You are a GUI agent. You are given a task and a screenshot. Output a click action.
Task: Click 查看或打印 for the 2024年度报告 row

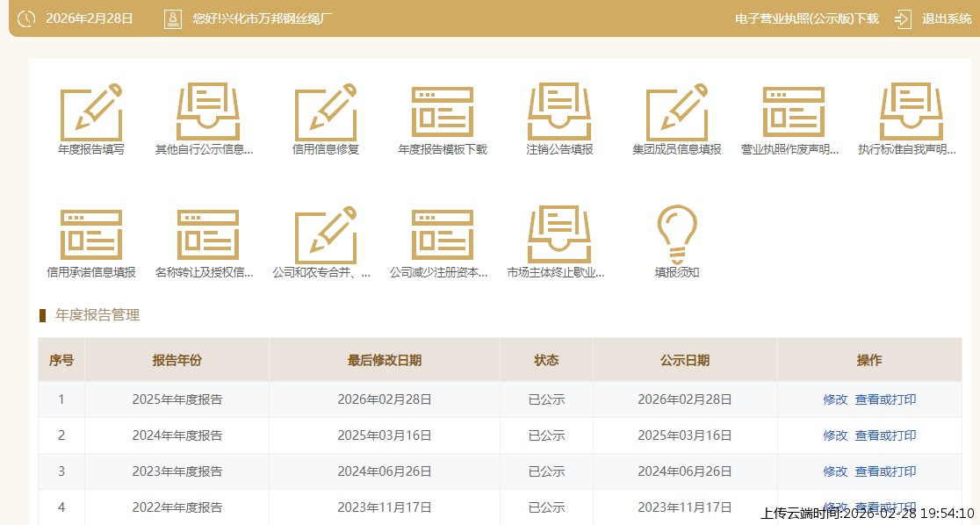885,435
